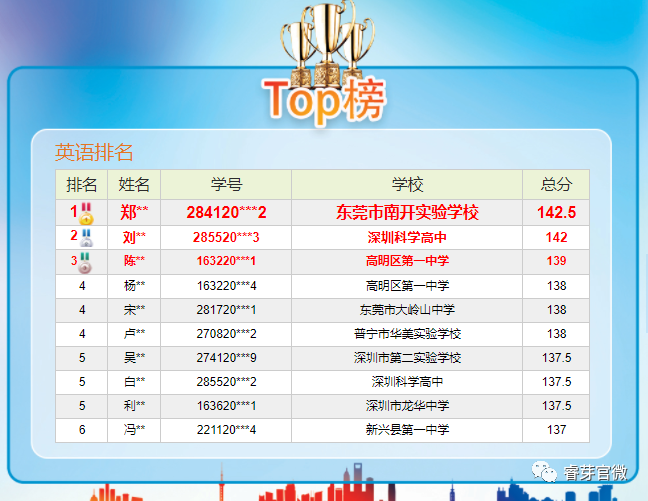This screenshot has height=501, width=648.
Task: Click the Top榜 title
Action: pos(324,100)
